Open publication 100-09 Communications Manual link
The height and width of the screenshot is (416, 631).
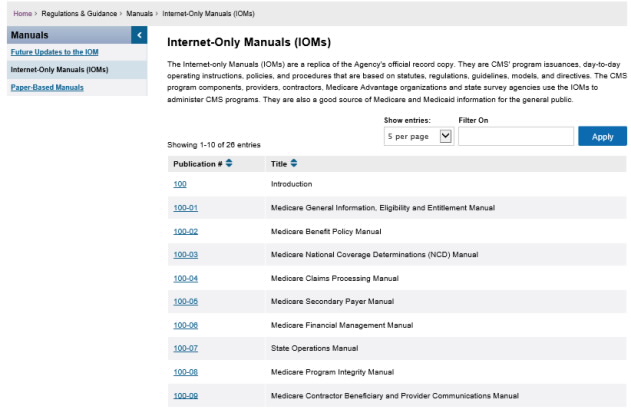185,396
